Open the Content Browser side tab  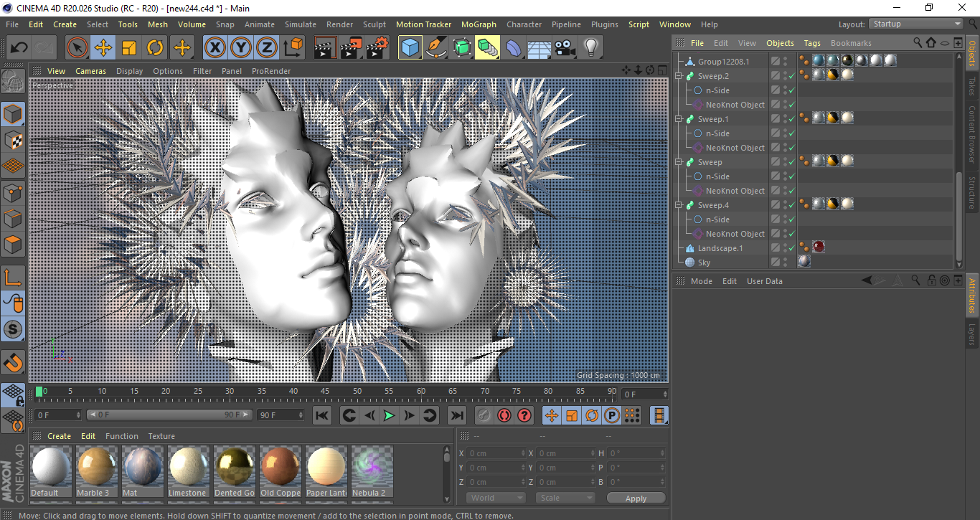(972, 134)
